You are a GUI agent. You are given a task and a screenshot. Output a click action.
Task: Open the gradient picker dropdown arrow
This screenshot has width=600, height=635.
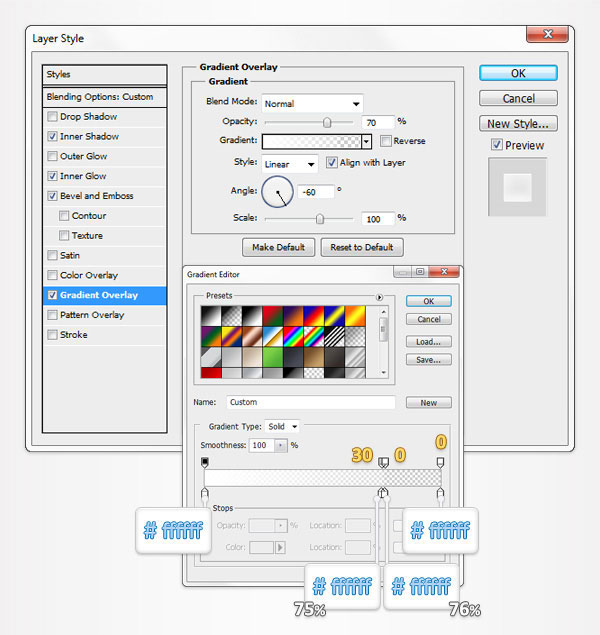(x=366, y=142)
